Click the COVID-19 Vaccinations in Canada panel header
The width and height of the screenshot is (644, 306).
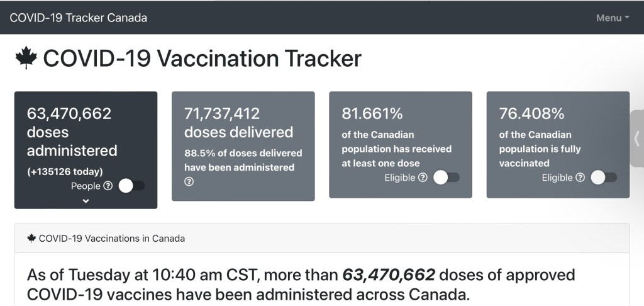(111, 239)
